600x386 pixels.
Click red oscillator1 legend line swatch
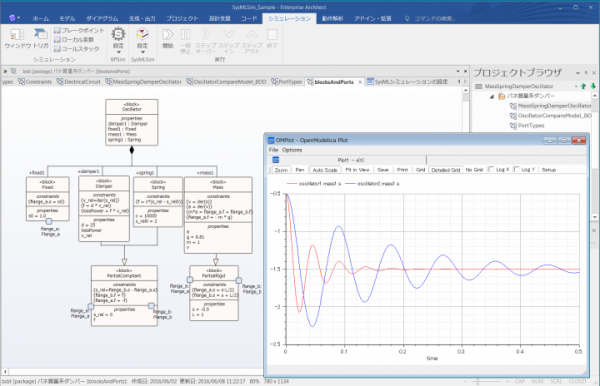tap(292, 184)
